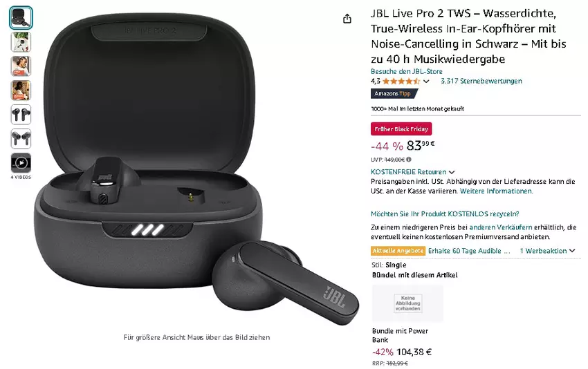Select first earbuds case thumbnail
The image size is (588, 369).
[x=21, y=17]
